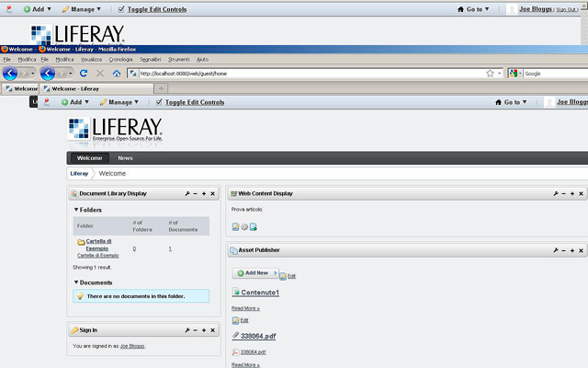This screenshot has height=368, width=588.
Task: Open Add menu in dock below Firefox tabs
Action: pyautogui.click(x=75, y=102)
